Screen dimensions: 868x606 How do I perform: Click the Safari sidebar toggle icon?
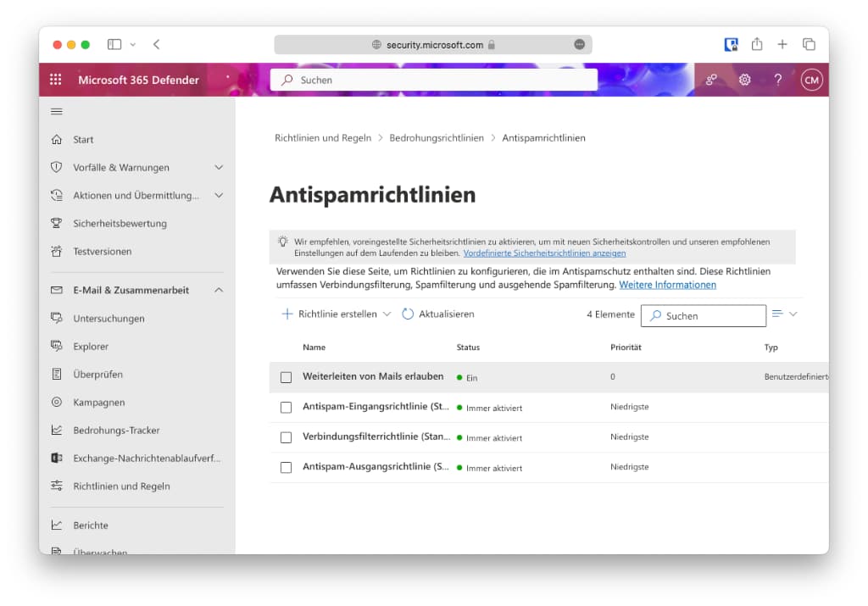[114, 44]
